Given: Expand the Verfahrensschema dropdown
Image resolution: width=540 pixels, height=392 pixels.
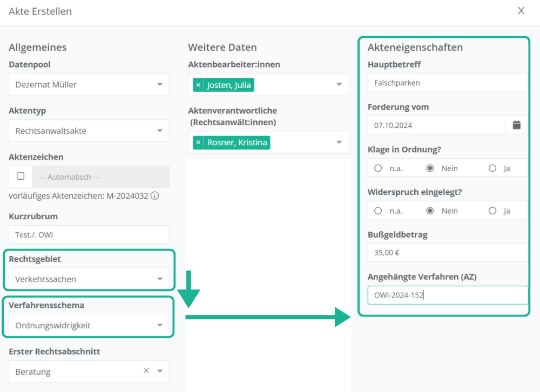Looking at the screenshot, I should click(160, 326).
